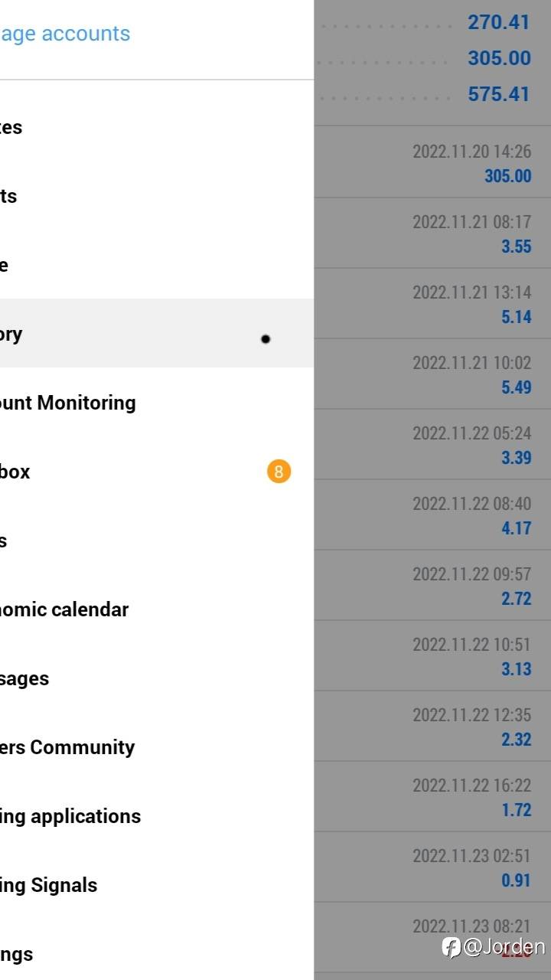The image size is (551, 980).
Task: Open Settings at the drawer bottom
Action: tap(17, 954)
